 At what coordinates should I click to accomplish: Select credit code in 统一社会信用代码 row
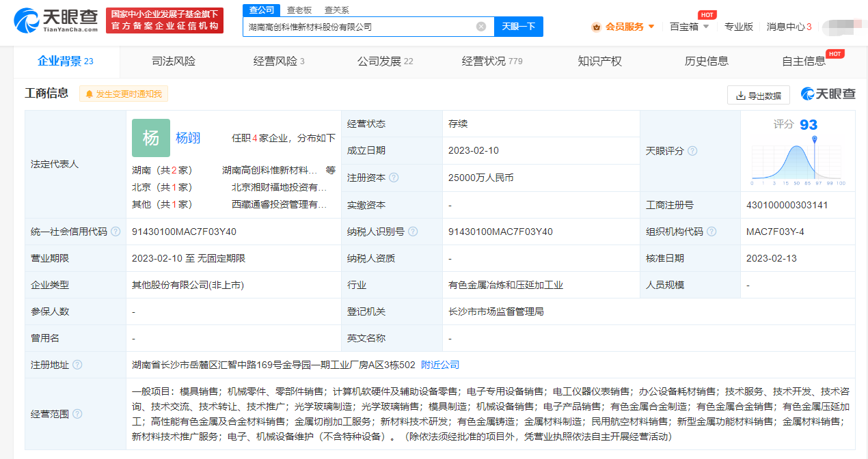point(184,232)
